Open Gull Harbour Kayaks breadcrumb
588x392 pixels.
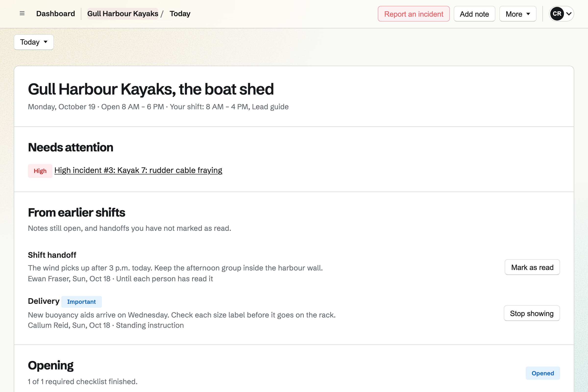[122, 13]
